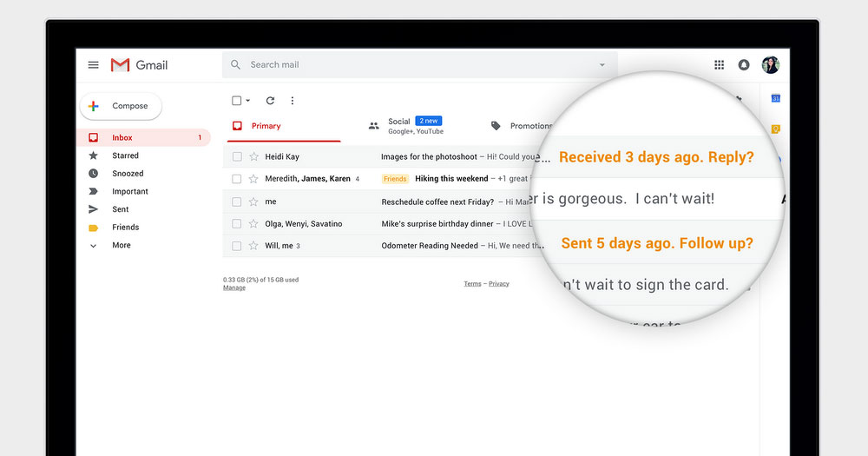Open the Terms link

pos(472,284)
